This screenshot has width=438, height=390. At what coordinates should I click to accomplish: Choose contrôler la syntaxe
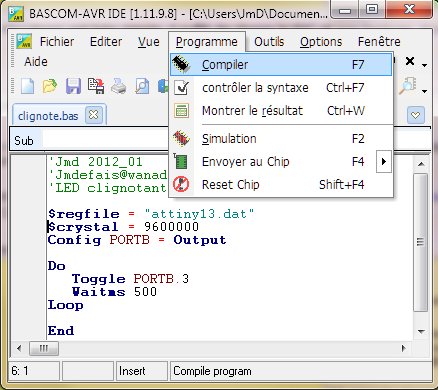point(281,88)
